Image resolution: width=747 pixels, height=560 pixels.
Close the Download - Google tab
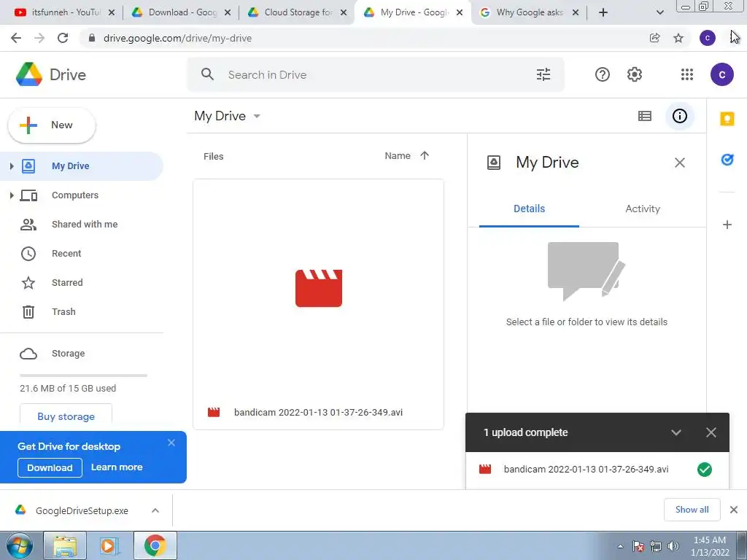(x=228, y=12)
